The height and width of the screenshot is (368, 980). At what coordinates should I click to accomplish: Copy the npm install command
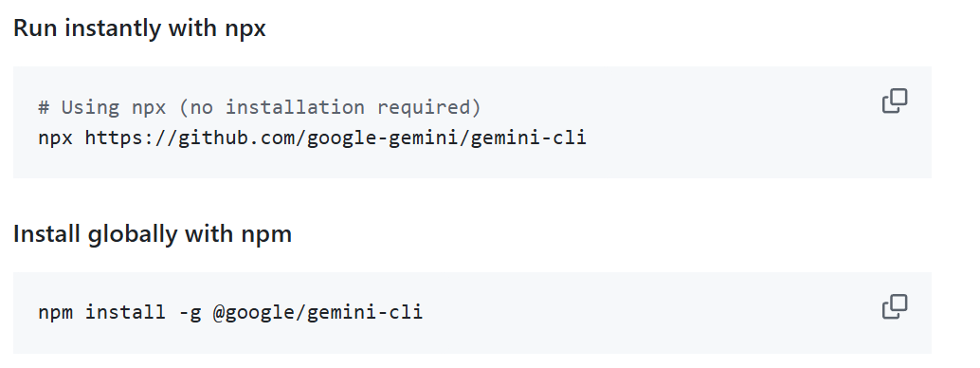pos(895,306)
